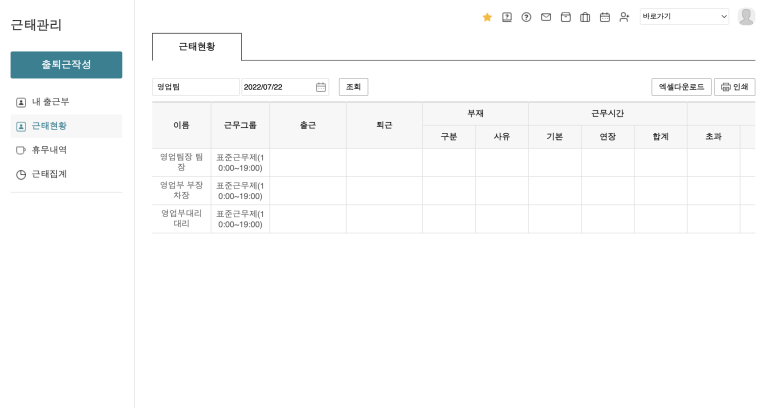Open 내 출근부 in sidebar
The image size is (773, 415).
tap(50, 102)
